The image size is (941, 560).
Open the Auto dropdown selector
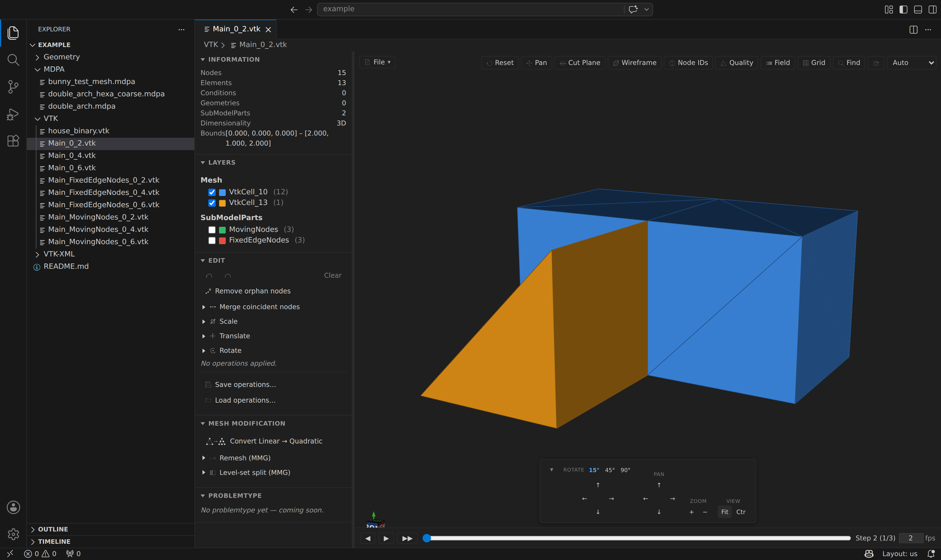coord(912,63)
